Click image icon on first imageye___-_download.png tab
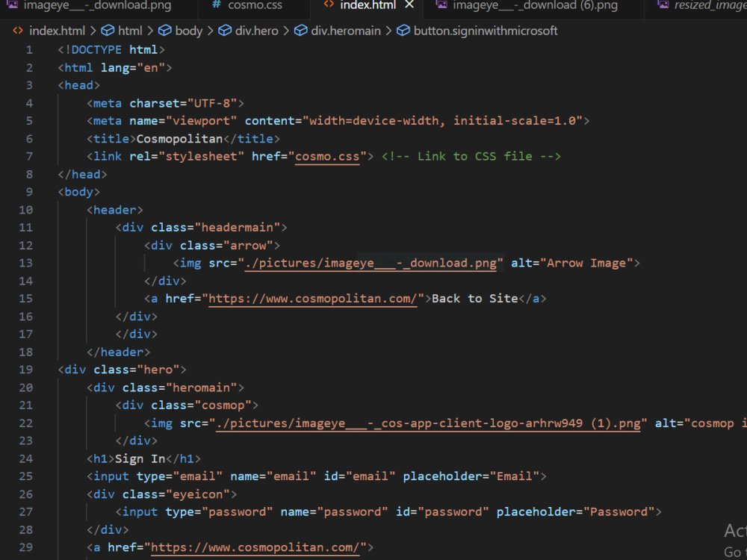Screen dimensions: 747x560 (13, 4)
